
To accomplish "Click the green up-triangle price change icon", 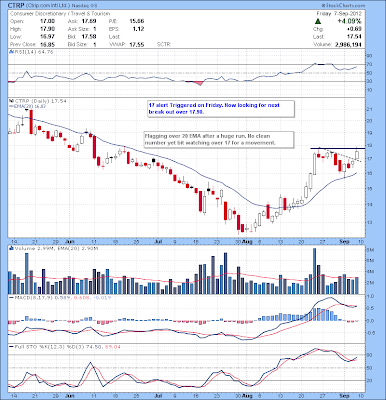I will coord(318,21).
